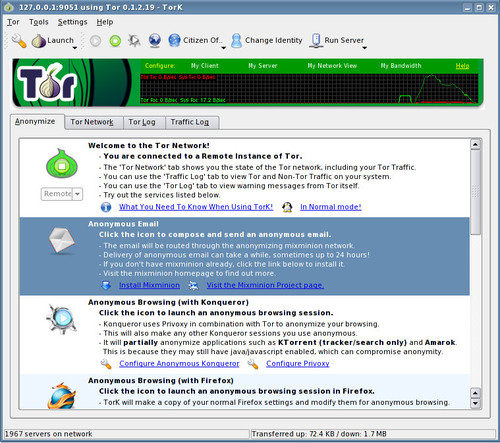Viewport: 500px width, 443px height.
Task: Click the large green onion stop icon
Action: (62, 163)
